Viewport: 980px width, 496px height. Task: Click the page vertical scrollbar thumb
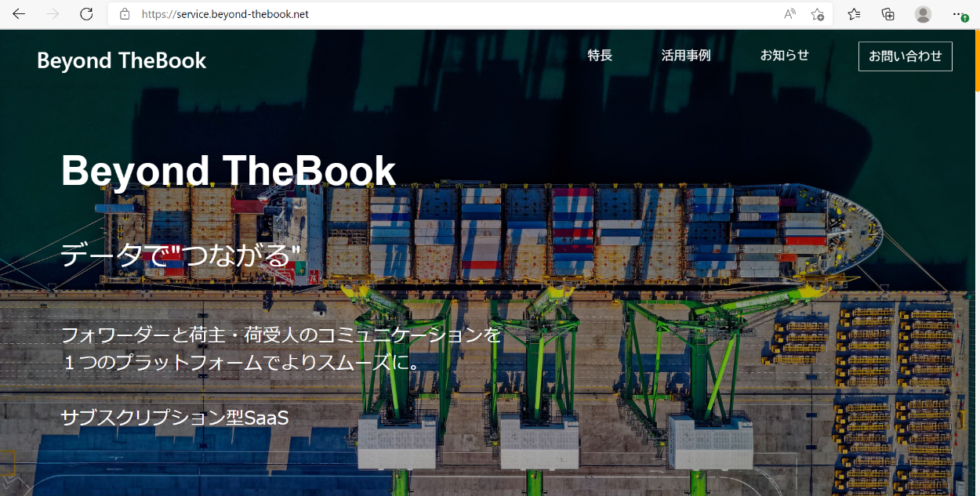point(977,63)
